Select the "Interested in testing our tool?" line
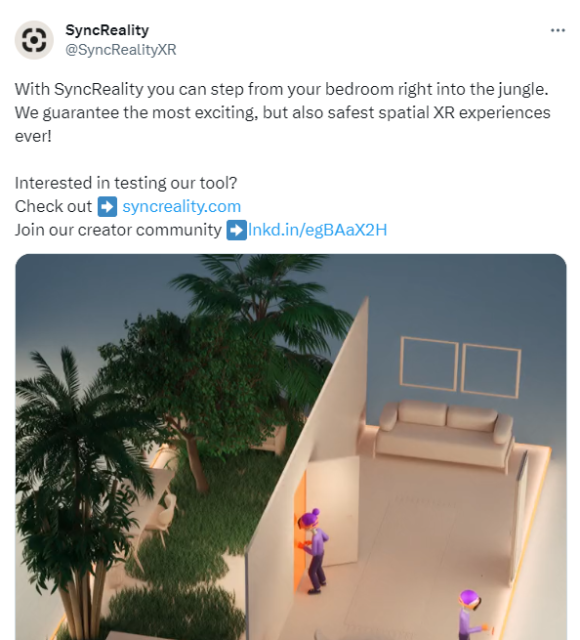 pos(126,183)
